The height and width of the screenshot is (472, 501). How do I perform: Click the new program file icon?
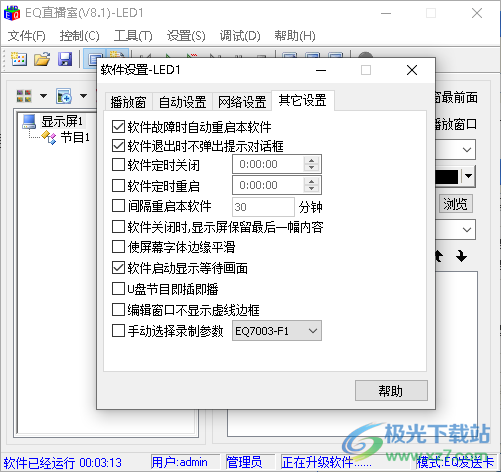coord(19,59)
